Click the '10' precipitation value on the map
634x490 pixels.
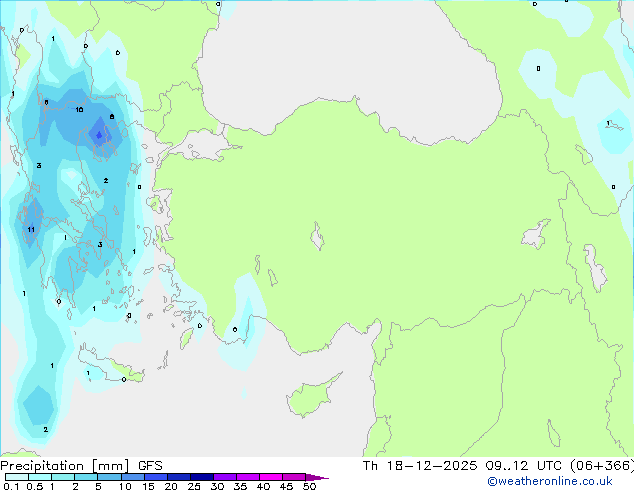[79, 110]
